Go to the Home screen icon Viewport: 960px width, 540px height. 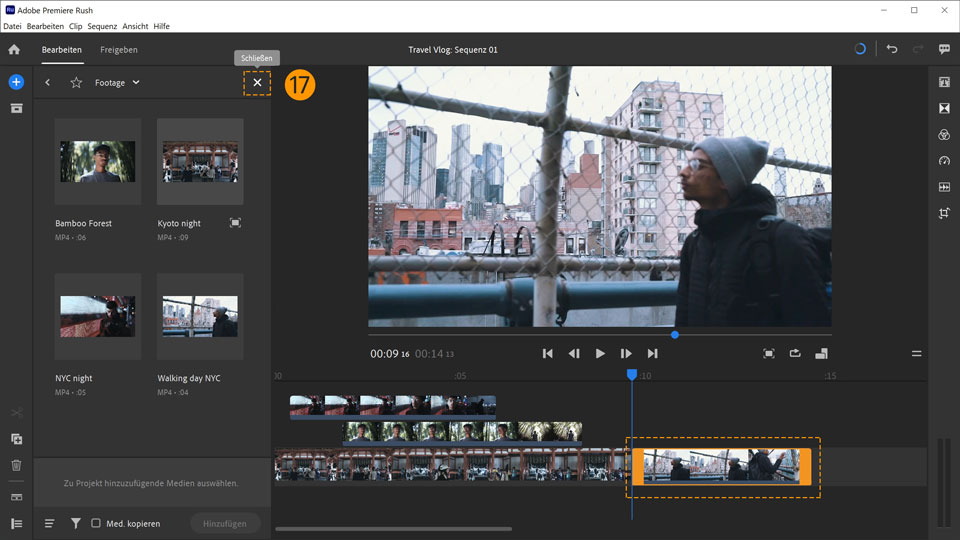[x=14, y=50]
